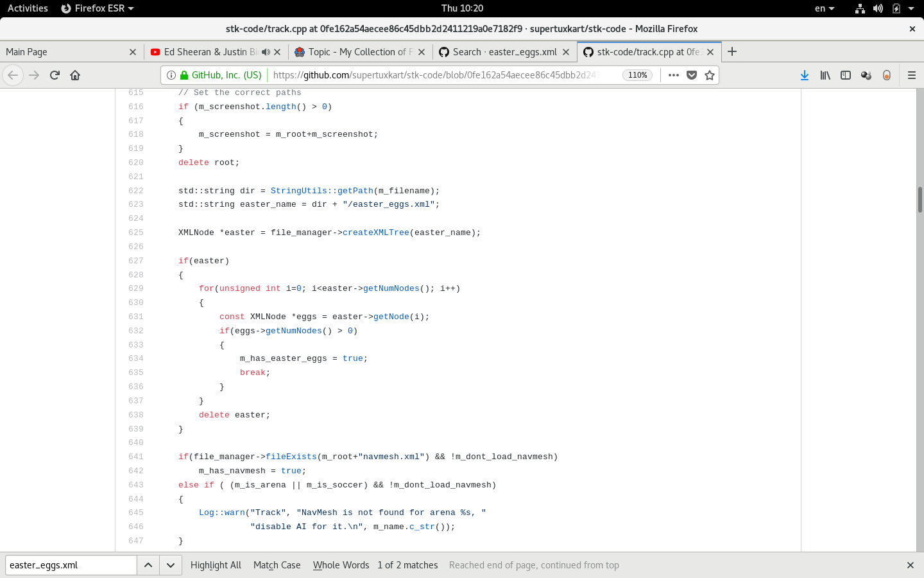The width and height of the screenshot is (924, 578).
Task: Open the Firefox ESR application menu
Action: (98, 8)
